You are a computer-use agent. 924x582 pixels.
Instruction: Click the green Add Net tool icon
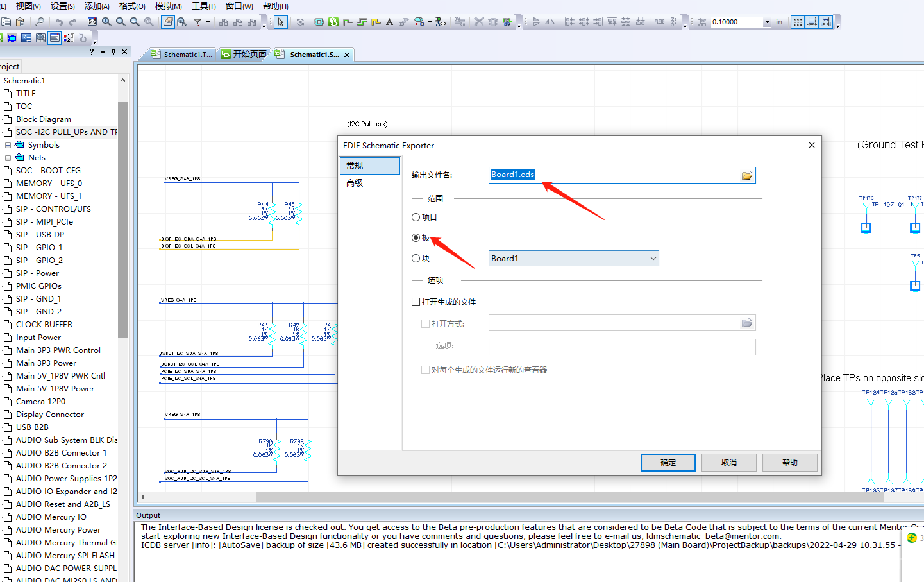click(348, 22)
